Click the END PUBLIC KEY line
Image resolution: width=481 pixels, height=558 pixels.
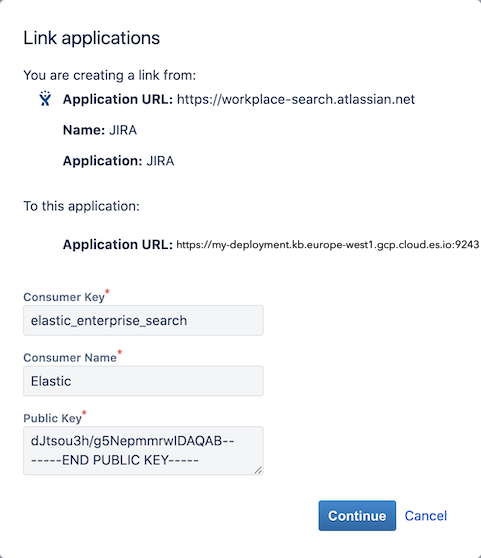115,460
